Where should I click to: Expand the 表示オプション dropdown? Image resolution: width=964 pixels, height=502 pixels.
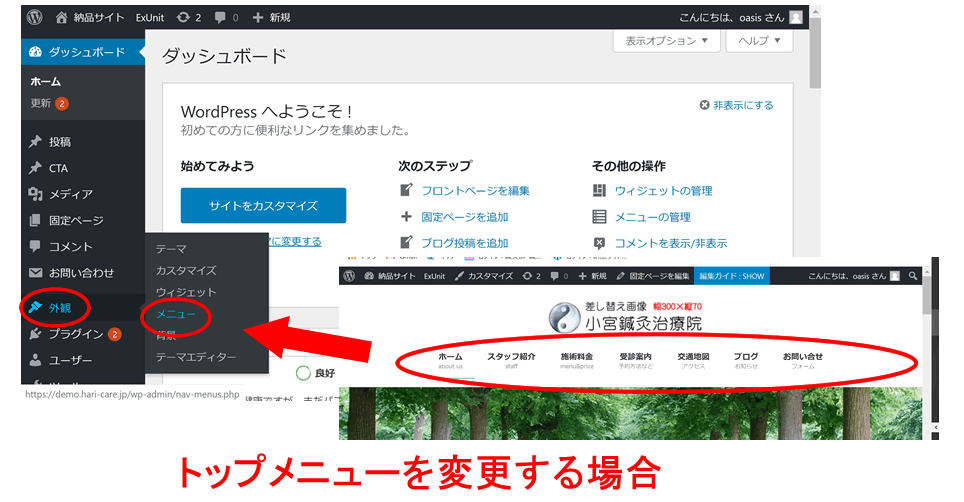pos(665,41)
